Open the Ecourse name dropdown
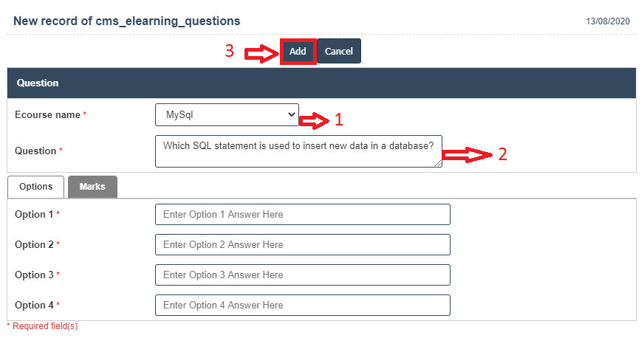The height and width of the screenshot is (338, 644). coord(227,115)
